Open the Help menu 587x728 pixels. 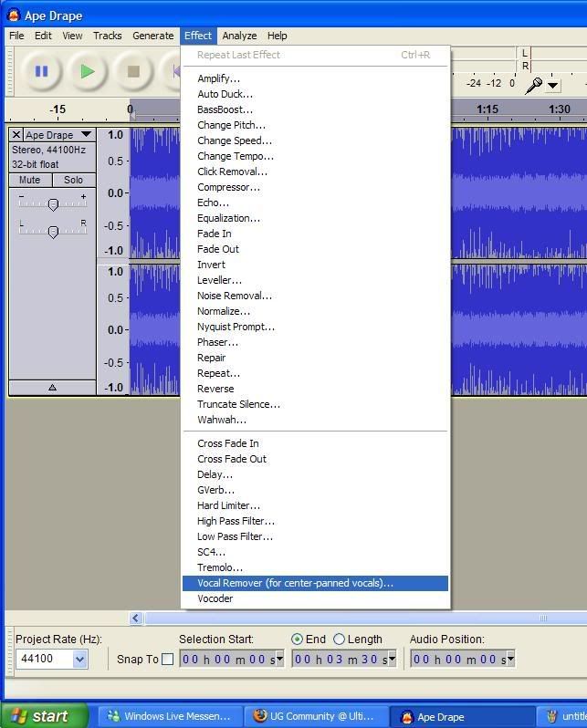(x=277, y=36)
